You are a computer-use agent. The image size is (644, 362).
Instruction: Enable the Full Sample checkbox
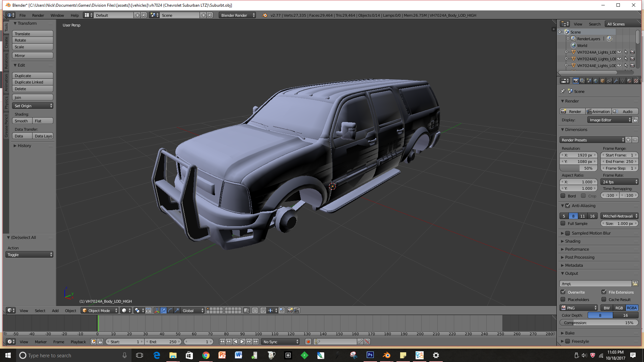[563, 223]
